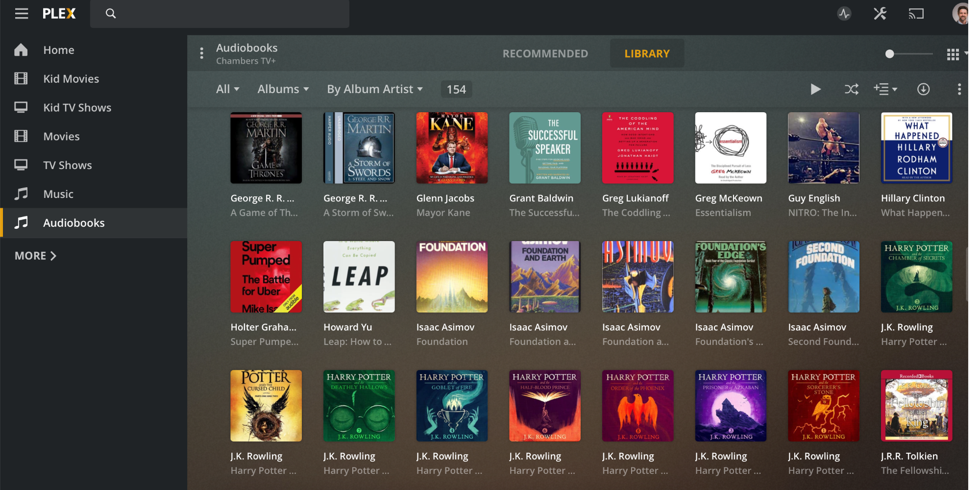Viewport: 980px width, 490px height.
Task: Open the server activity monitor
Action: 844,14
